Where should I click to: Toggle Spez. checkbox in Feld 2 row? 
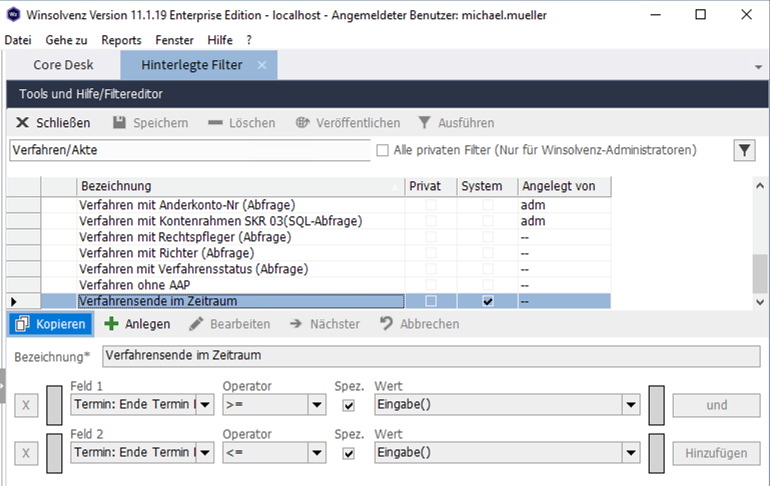coord(349,453)
